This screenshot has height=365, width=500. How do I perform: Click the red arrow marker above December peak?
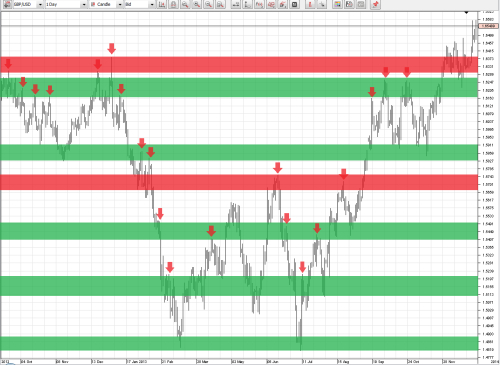click(111, 49)
